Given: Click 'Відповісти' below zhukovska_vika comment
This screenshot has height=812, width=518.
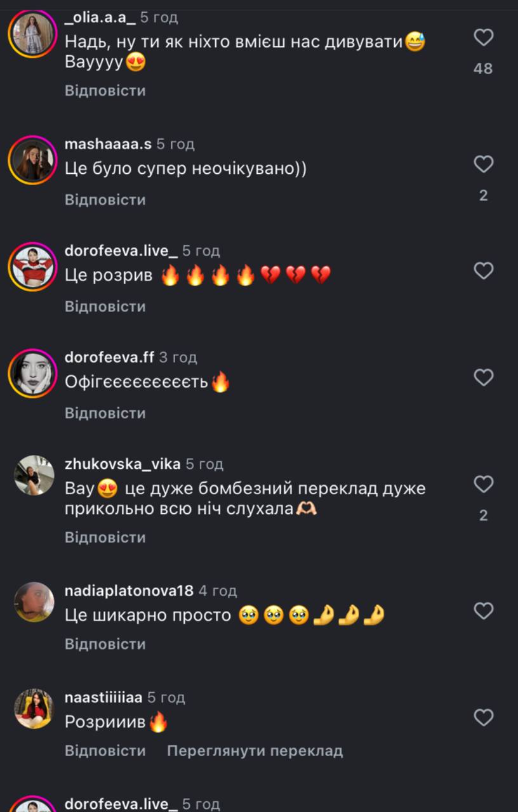Looking at the screenshot, I should coord(105,537).
